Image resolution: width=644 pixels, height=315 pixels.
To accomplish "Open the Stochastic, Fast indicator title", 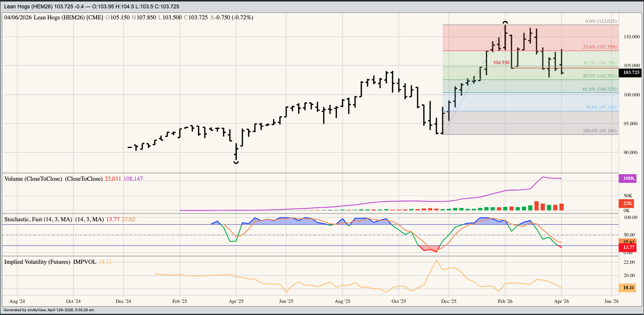I will click(x=38, y=219).
